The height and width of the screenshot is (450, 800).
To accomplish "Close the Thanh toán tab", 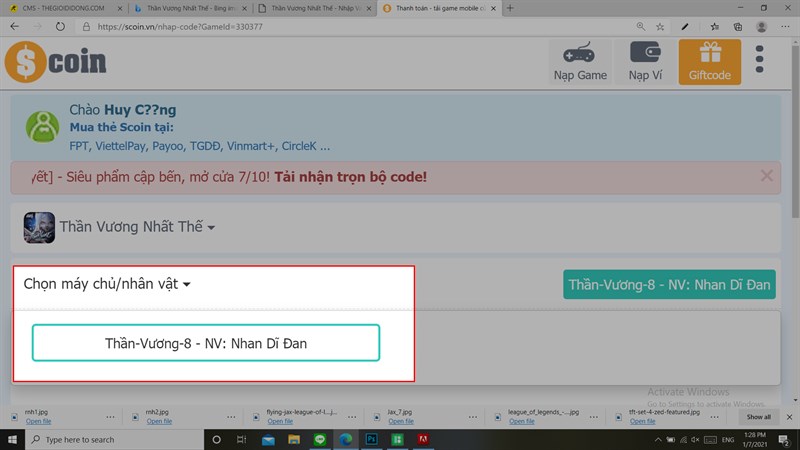I will click(x=493, y=8).
